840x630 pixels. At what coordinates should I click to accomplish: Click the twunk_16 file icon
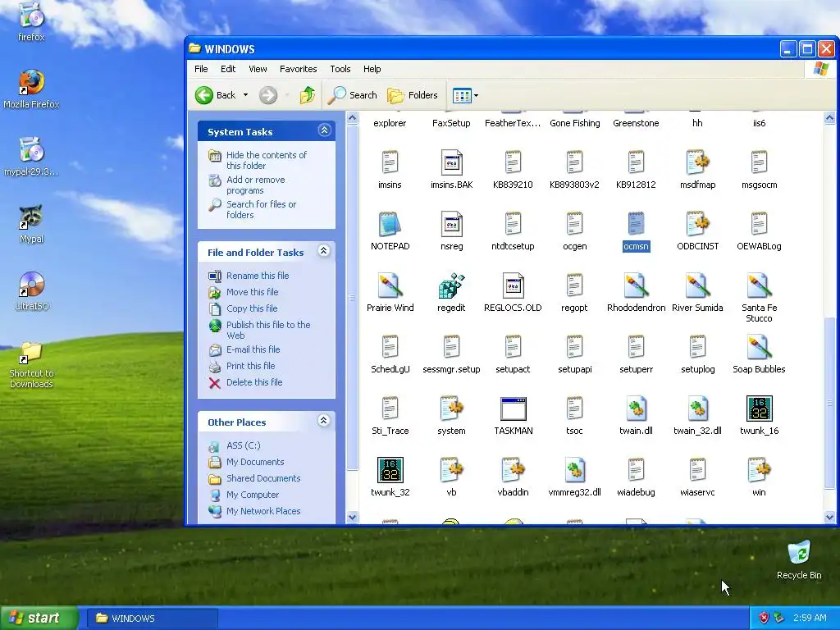pos(759,409)
